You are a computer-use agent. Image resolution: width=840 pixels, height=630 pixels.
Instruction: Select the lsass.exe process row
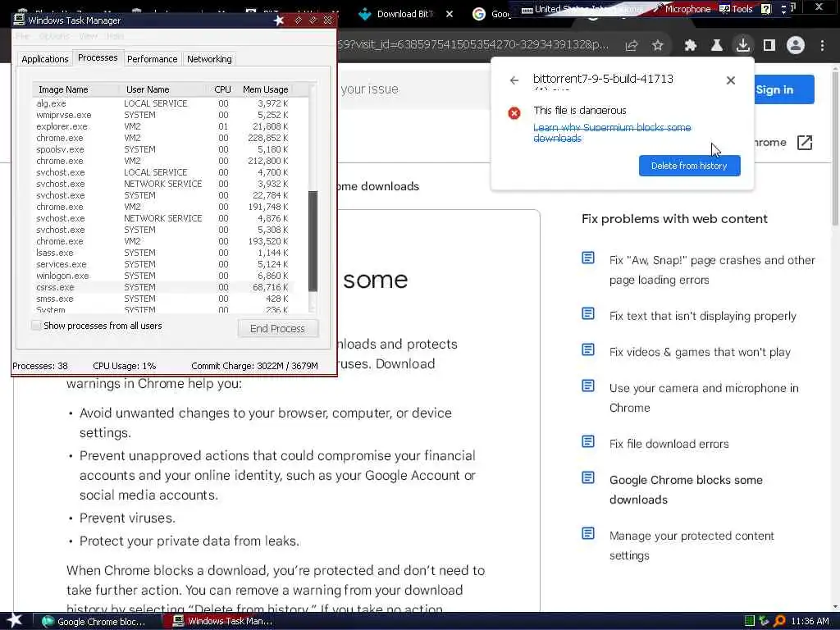pos(163,253)
